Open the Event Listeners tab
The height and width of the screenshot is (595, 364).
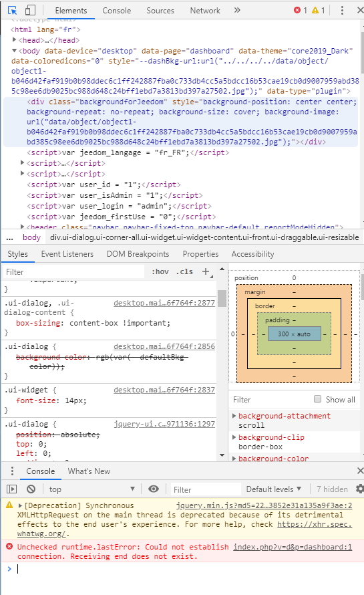[67, 254]
